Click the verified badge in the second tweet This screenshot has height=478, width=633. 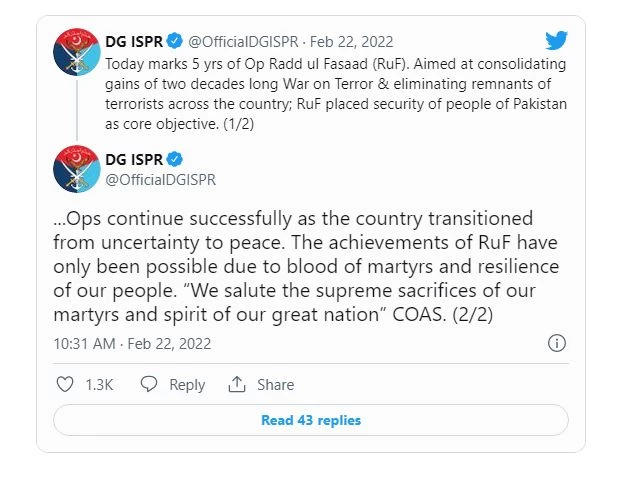(x=173, y=160)
